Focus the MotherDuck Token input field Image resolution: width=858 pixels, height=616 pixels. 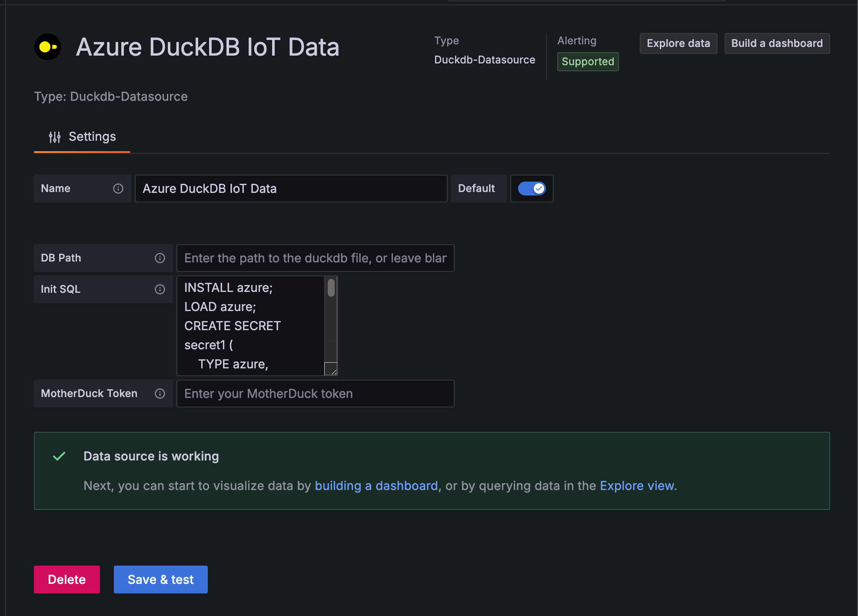(316, 394)
